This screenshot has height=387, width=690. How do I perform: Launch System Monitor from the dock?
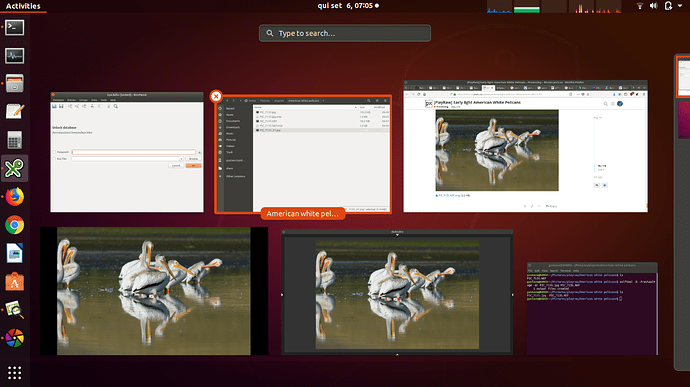tap(15, 55)
